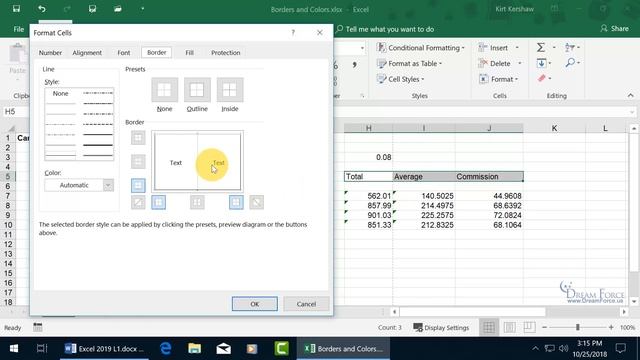Viewport: 640px width, 360px height.
Task: Switch to Excel 2019 L1.docx Word window
Action: pos(104,349)
